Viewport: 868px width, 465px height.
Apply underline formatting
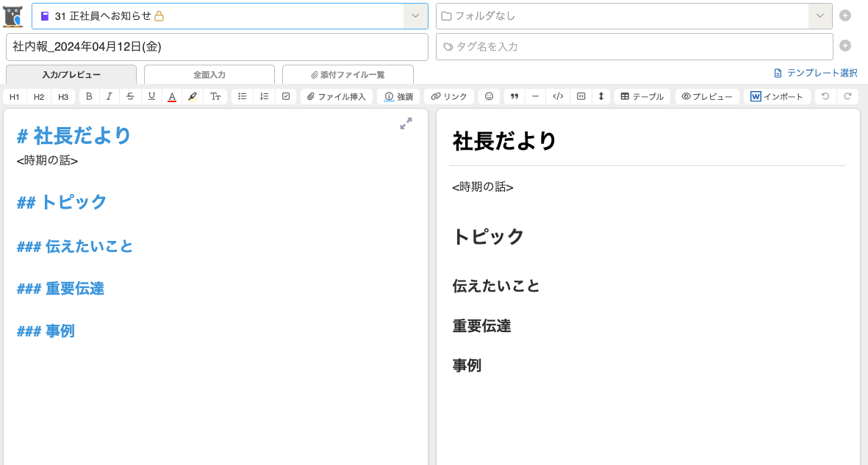pos(151,96)
